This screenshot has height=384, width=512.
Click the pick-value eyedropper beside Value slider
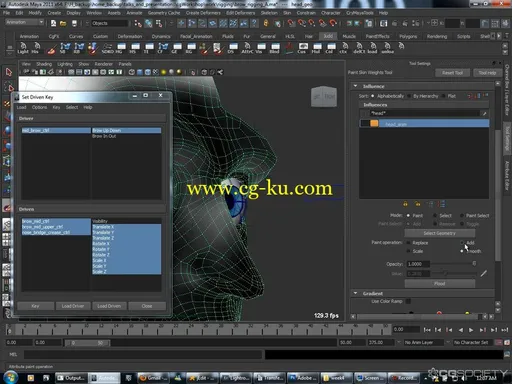click(x=484, y=273)
